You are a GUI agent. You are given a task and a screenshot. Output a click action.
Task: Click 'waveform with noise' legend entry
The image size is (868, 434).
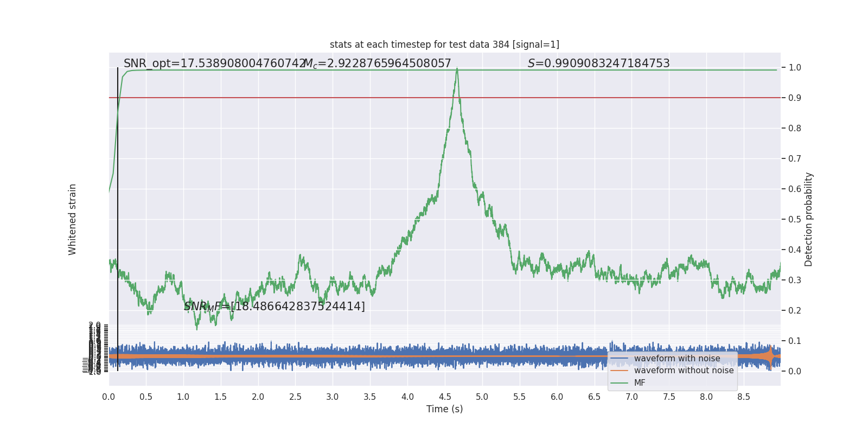point(677,359)
